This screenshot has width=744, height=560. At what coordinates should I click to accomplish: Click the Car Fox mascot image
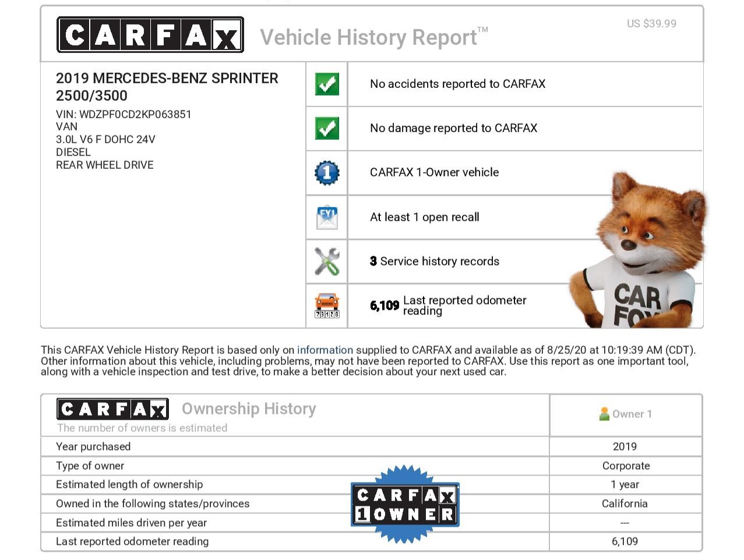point(639,250)
